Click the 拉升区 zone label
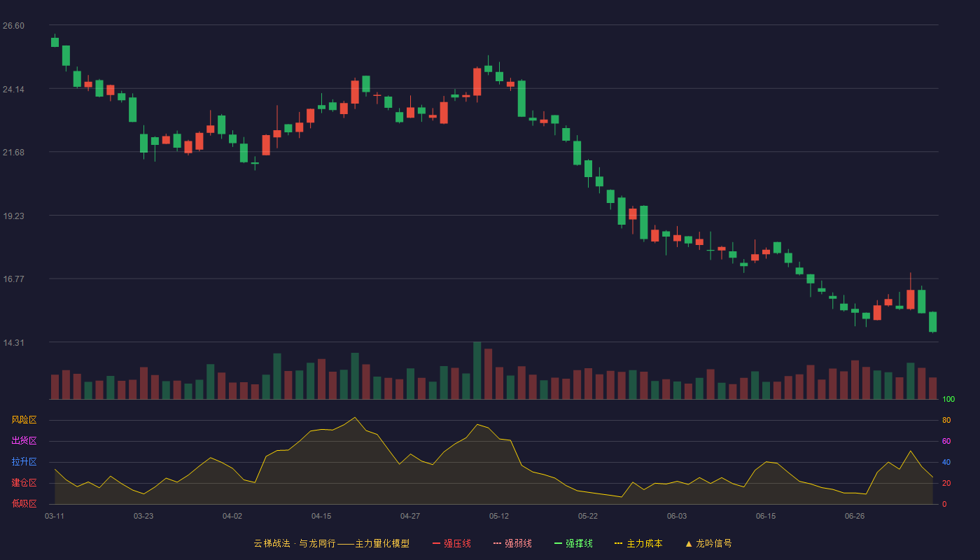980x560 pixels. (24, 462)
